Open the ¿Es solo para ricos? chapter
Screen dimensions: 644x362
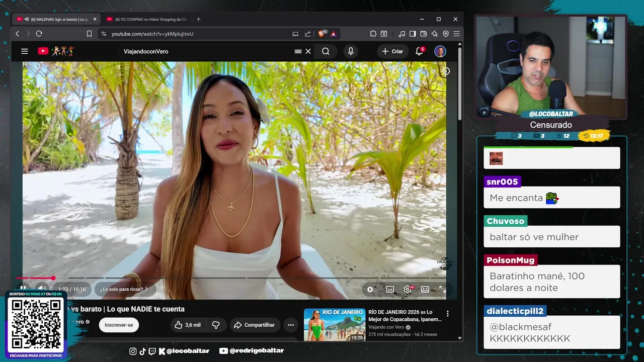124,289
